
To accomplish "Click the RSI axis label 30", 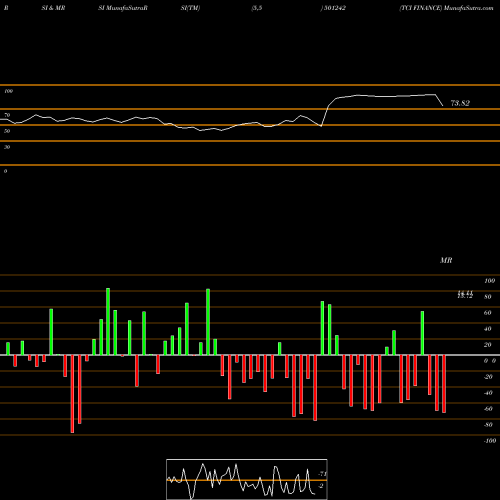I will pyautogui.click(x=7, y=147).
